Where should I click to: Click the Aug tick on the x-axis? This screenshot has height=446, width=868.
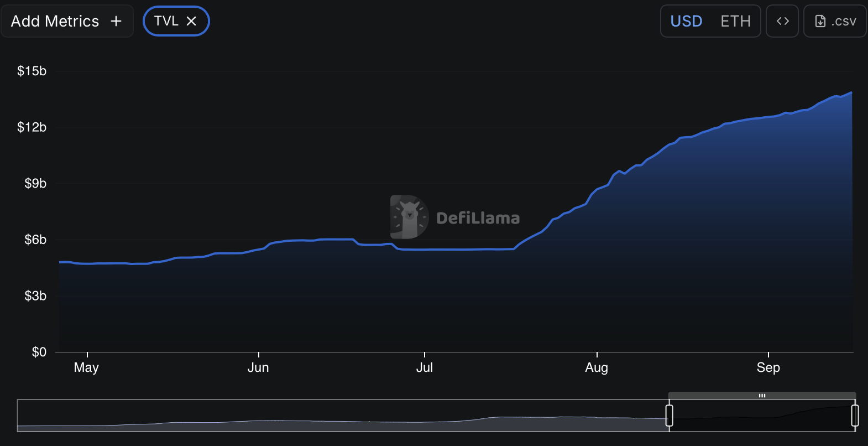coord(597,367)
